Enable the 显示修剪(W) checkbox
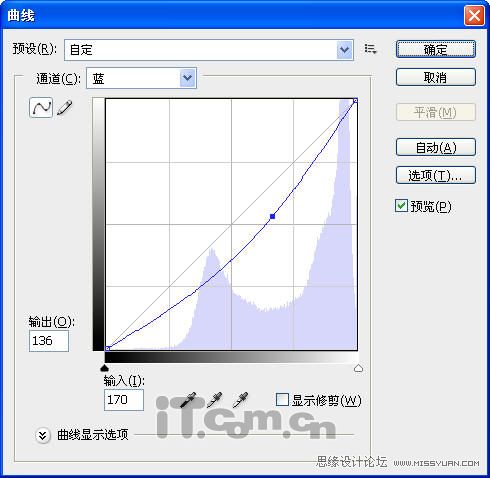Viewport: 490px width, 478px height. tap(282, 400)
